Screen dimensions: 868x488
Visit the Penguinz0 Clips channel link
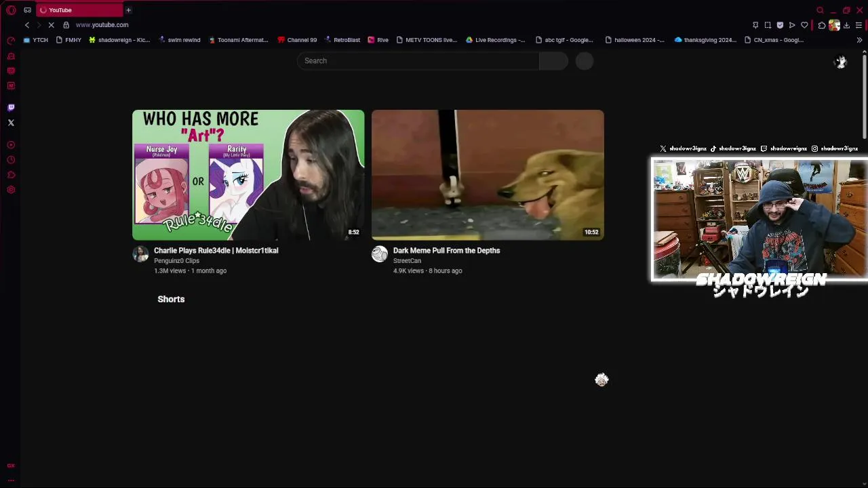point(176,261)
